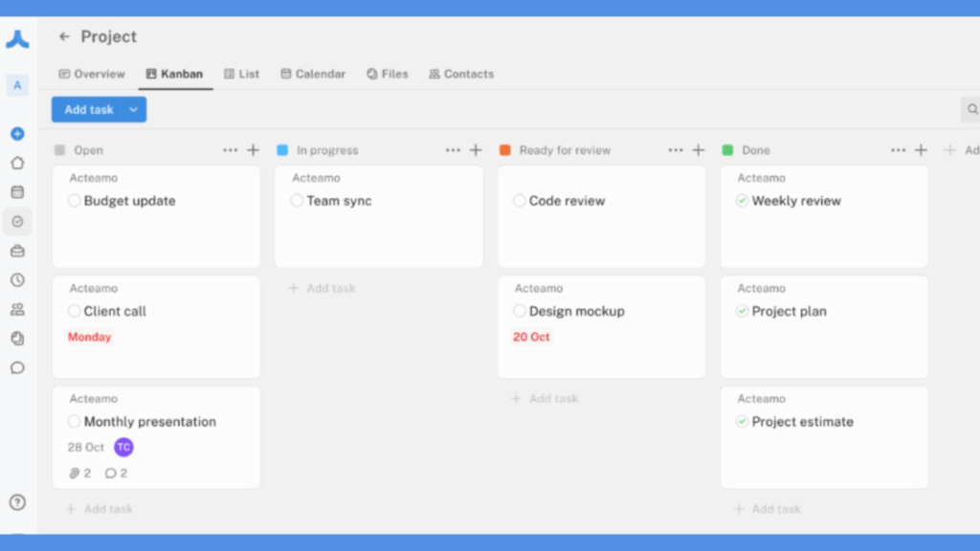Open the Code review card title
Screen dimensions: 980x551
click(567, 201)
